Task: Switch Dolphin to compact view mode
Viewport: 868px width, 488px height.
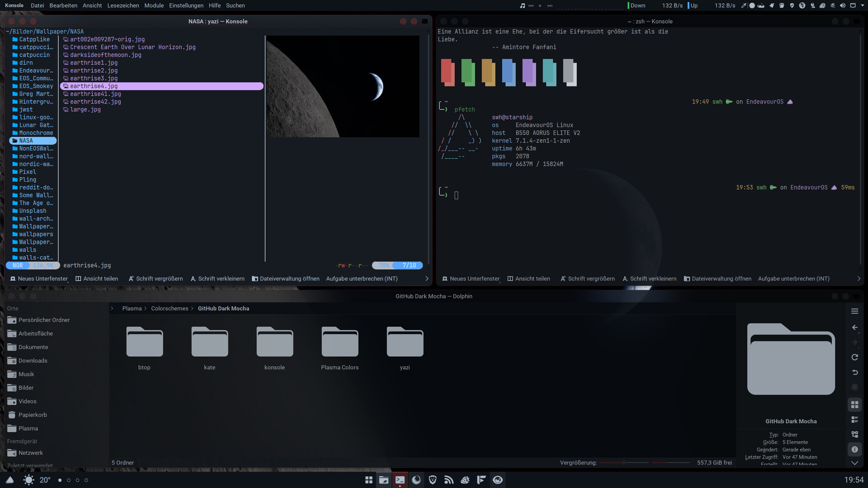Action: [x=854, y=420]
